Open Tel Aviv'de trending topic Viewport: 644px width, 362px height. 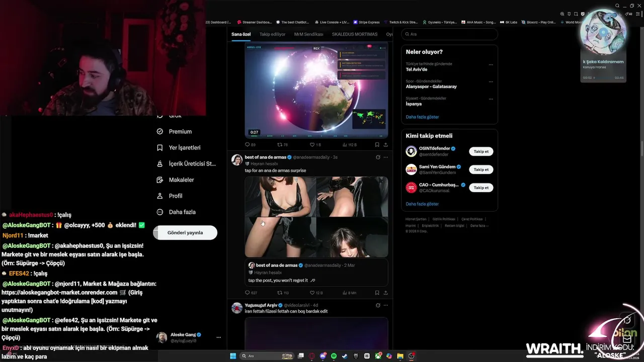tap(417, 70)
